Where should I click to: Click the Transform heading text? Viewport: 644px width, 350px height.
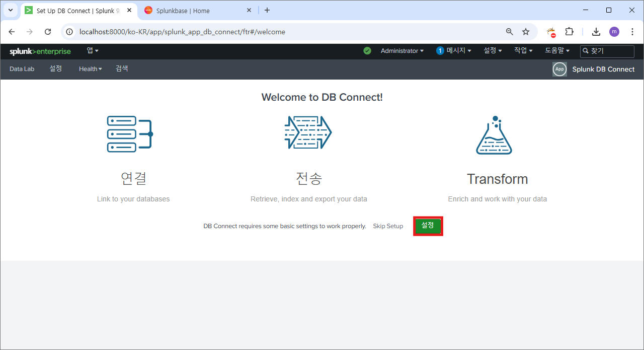click(497, 179)
